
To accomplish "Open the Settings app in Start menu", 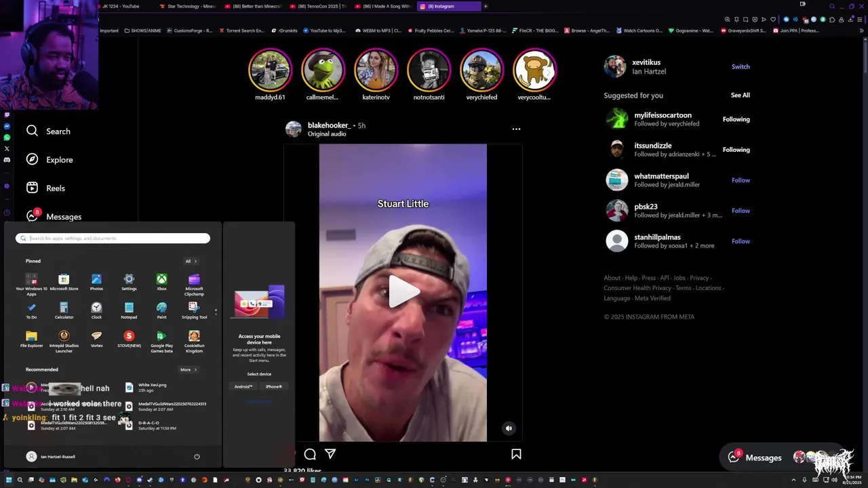I will tap(129, 282).
